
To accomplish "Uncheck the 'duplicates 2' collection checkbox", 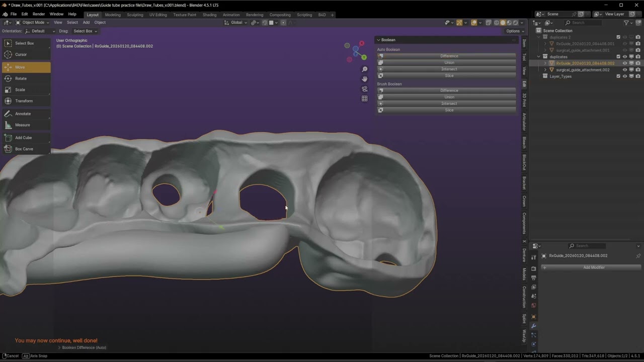I will coord(618,37).
